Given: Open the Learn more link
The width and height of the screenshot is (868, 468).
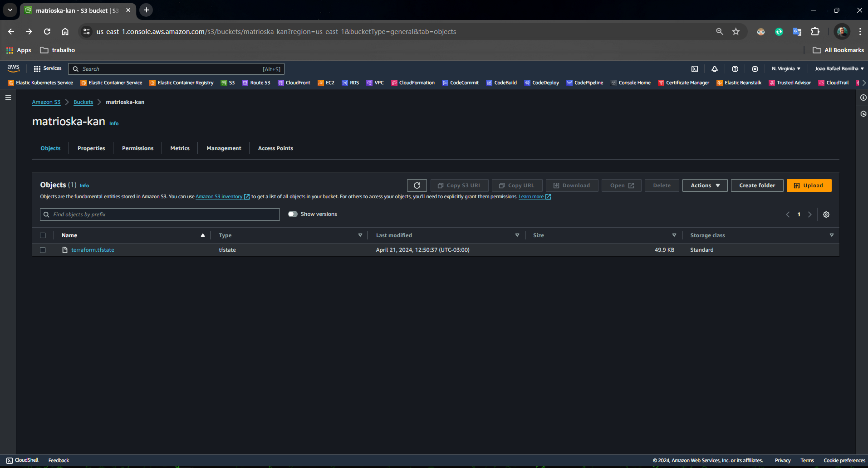Looking at the screenshot, I should [535, 197].
